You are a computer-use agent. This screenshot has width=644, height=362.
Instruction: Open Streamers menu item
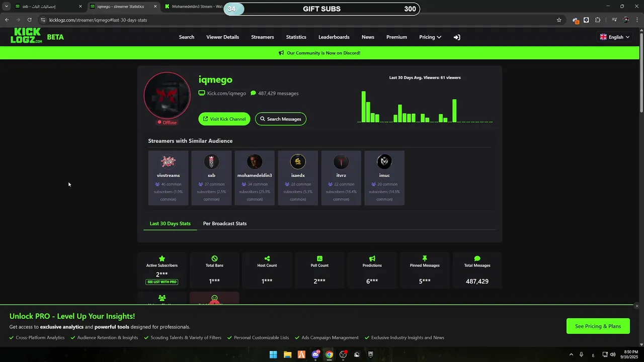[263, 37]
